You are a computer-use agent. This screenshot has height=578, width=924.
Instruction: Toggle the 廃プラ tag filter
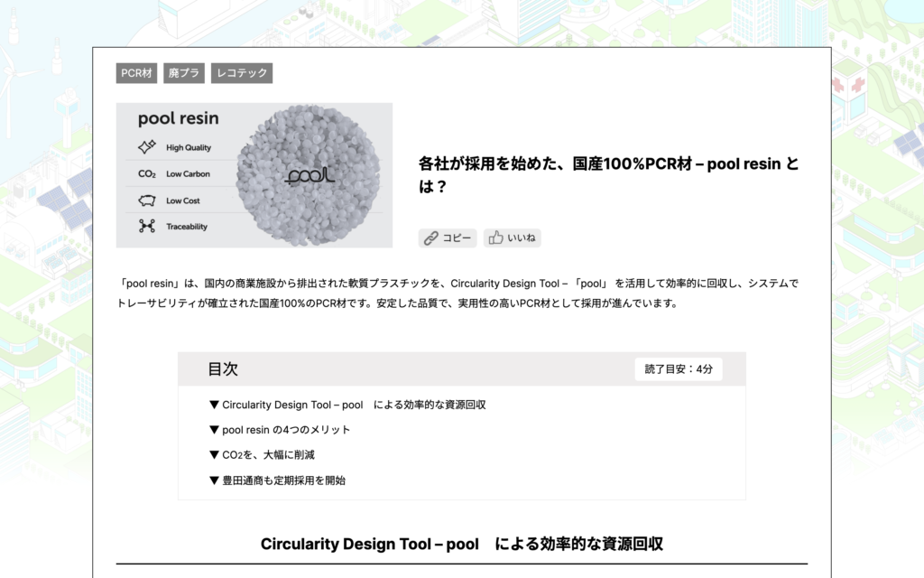183,72
